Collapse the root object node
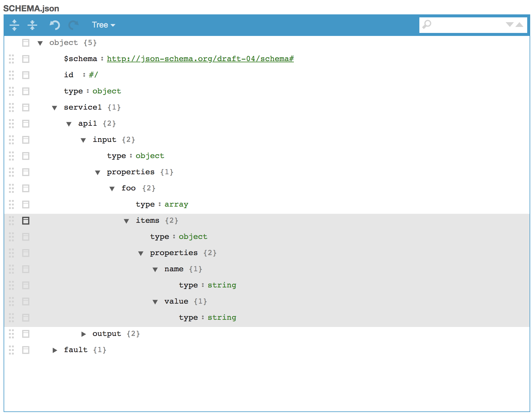532x415 pixels. pos(40,43)
